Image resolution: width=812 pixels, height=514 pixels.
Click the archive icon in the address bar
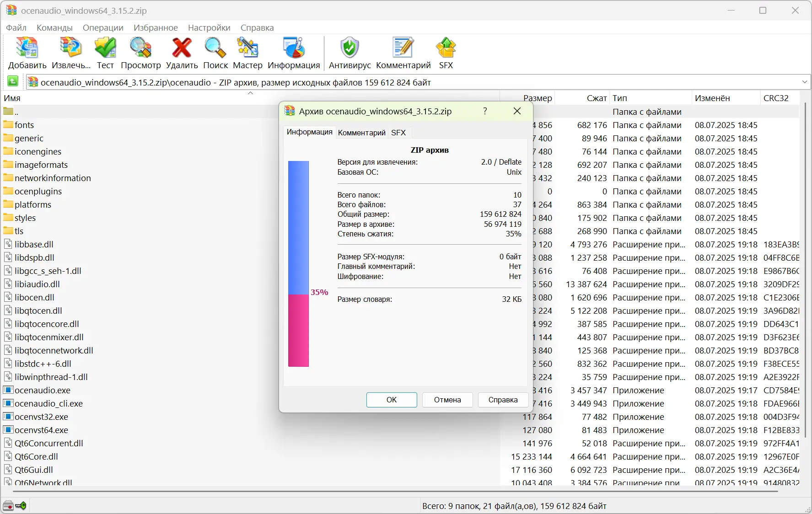33,82
